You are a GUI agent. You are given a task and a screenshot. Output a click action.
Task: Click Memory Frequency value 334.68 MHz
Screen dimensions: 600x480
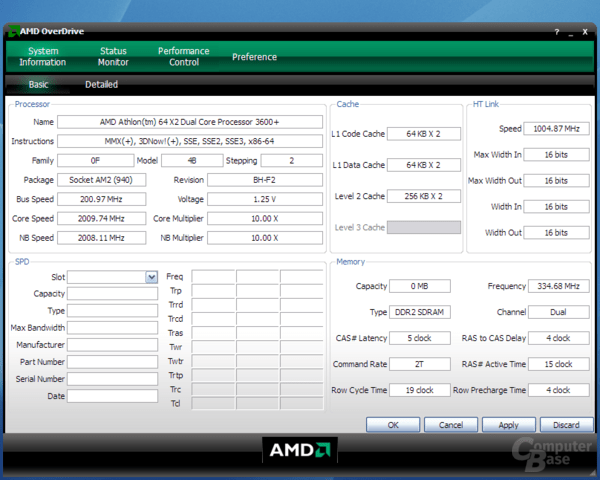[559, 286]
